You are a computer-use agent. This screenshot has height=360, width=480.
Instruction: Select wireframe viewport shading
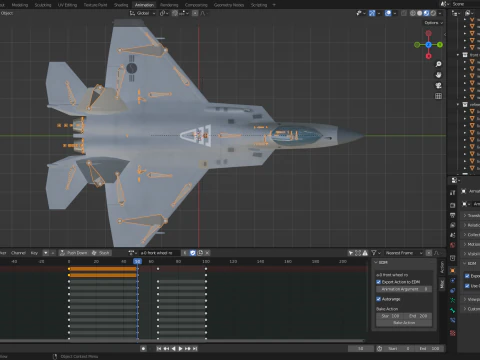coord(413,13)
